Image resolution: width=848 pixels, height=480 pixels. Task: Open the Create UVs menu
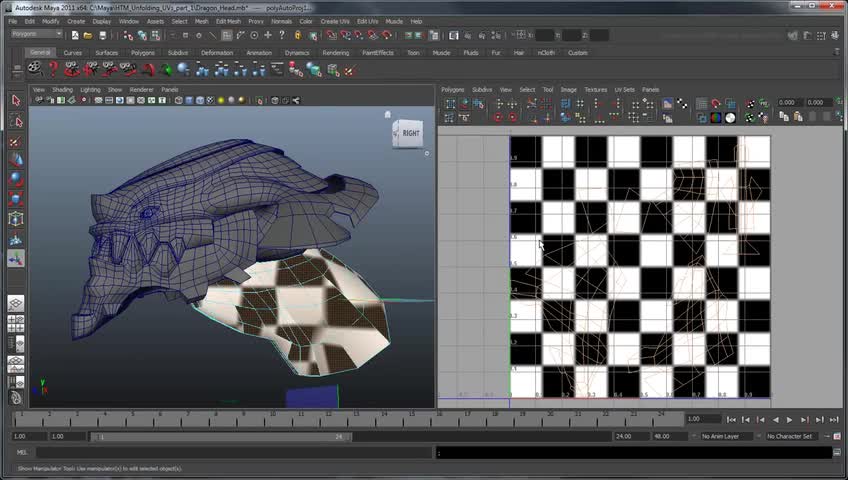pyautogui.click(x=335, y=22)
